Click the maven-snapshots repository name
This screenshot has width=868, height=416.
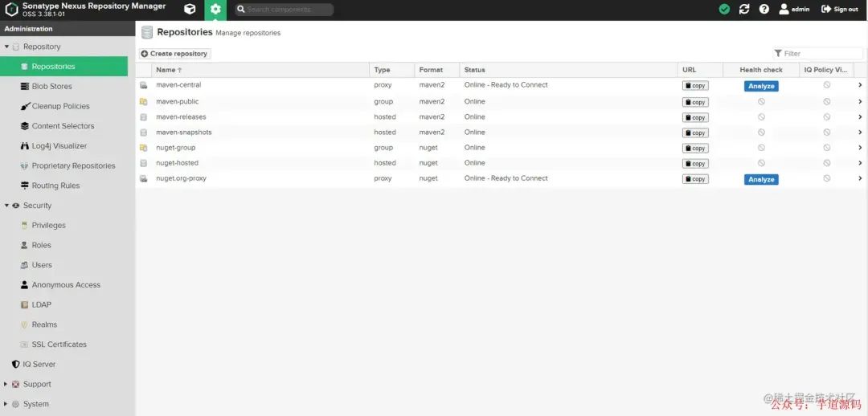coord(184,133)
